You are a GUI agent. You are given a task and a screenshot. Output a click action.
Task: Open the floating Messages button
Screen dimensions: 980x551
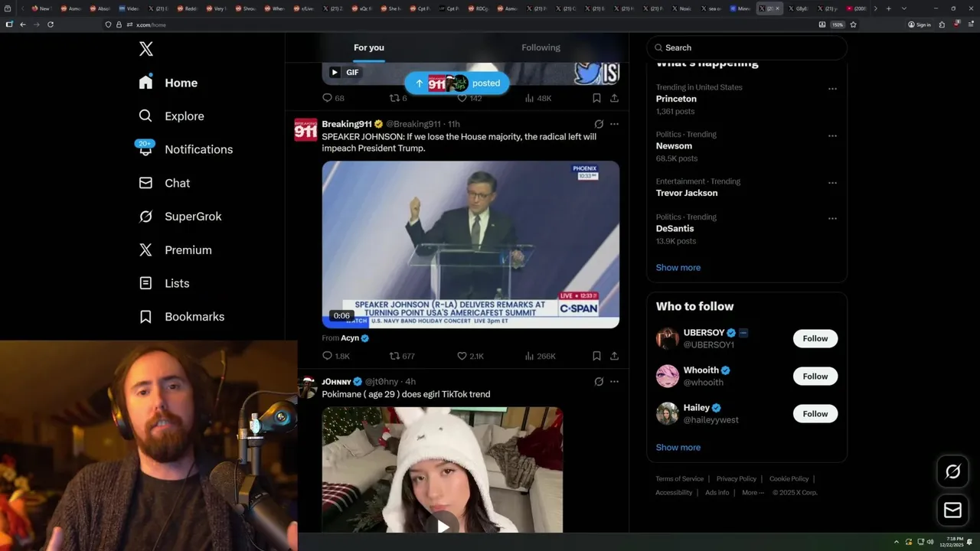pyautogui.click(x=953, y=510)
